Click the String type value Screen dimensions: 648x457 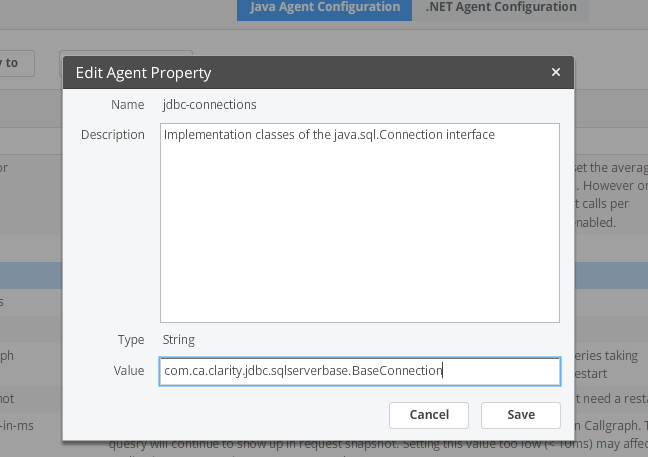coord(179,340)
